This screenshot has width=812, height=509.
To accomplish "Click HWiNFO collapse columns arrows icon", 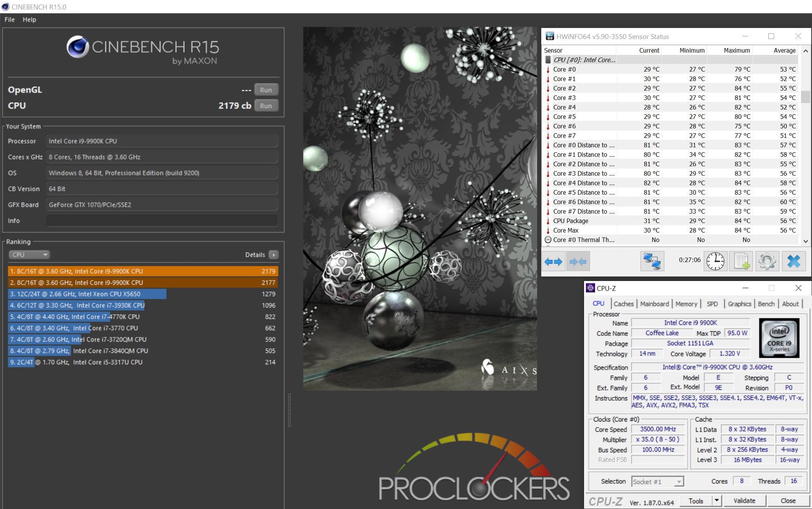I will (x=578, y=261).
